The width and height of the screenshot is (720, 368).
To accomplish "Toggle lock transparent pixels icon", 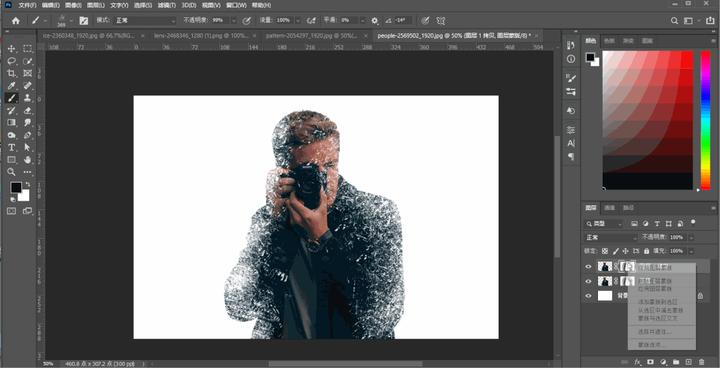I will tap(605, 251).
